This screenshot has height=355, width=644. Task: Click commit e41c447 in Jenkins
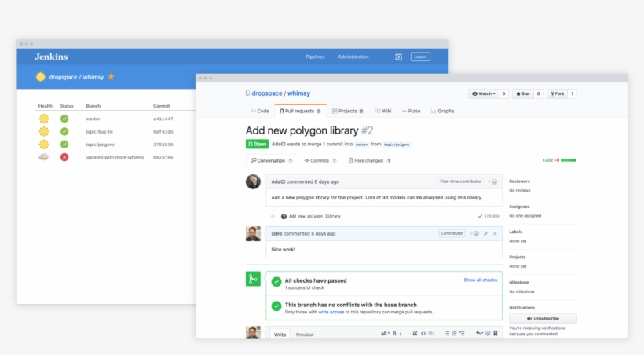(163, 119)
